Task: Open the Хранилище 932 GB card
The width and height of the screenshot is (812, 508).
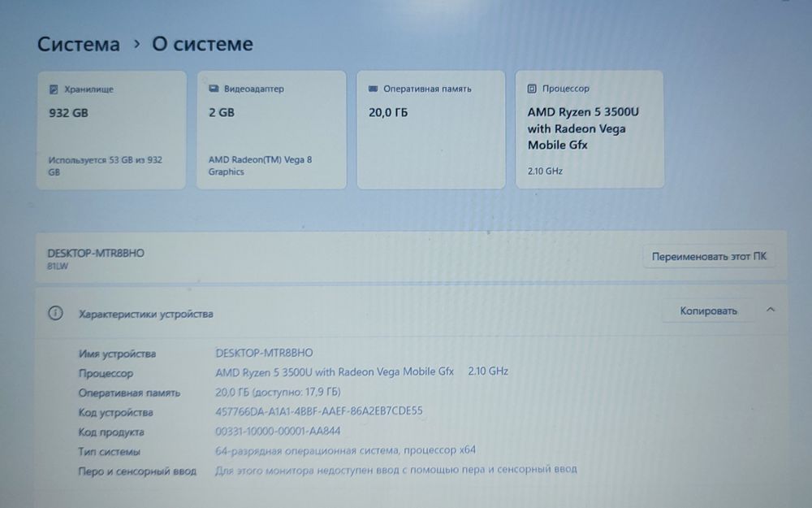Action: pyautogui.click(x=111, y=130)
